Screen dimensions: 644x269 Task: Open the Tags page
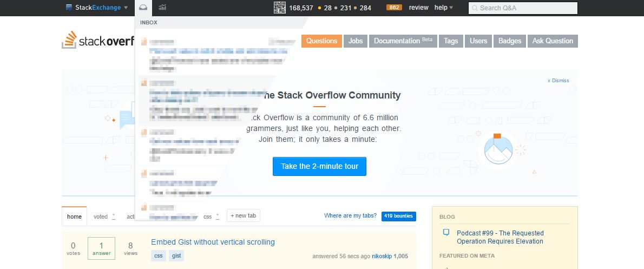click(451, 41)
